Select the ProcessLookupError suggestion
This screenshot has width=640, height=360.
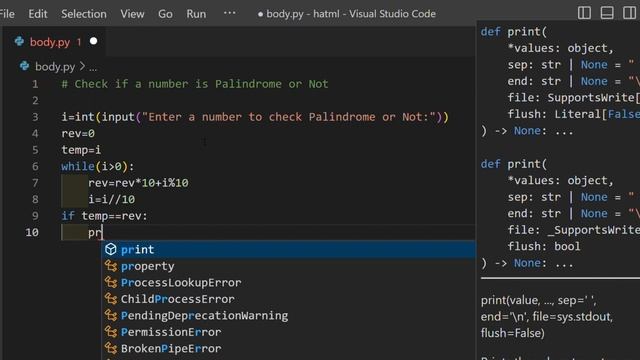point(288,282)
